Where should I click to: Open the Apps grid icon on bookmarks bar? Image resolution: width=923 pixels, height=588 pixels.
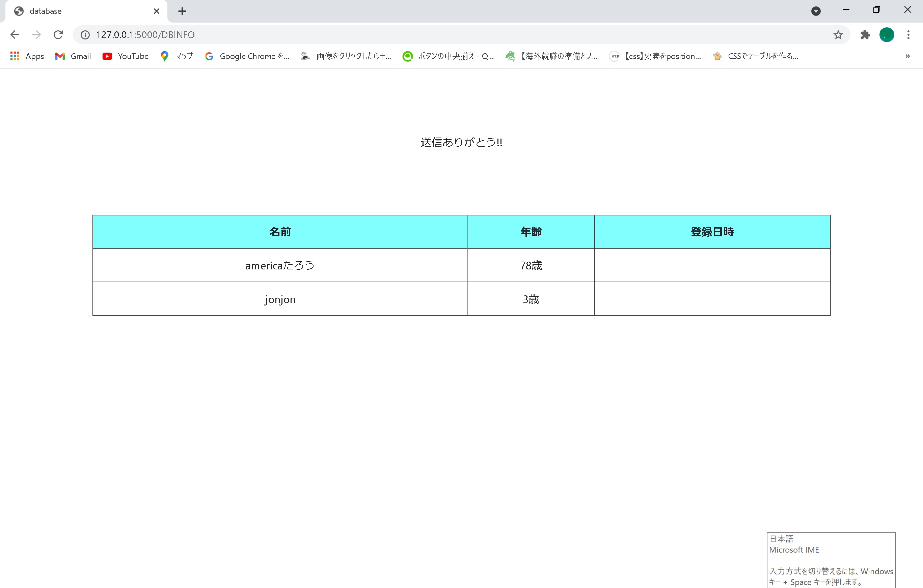coord(14,56)
